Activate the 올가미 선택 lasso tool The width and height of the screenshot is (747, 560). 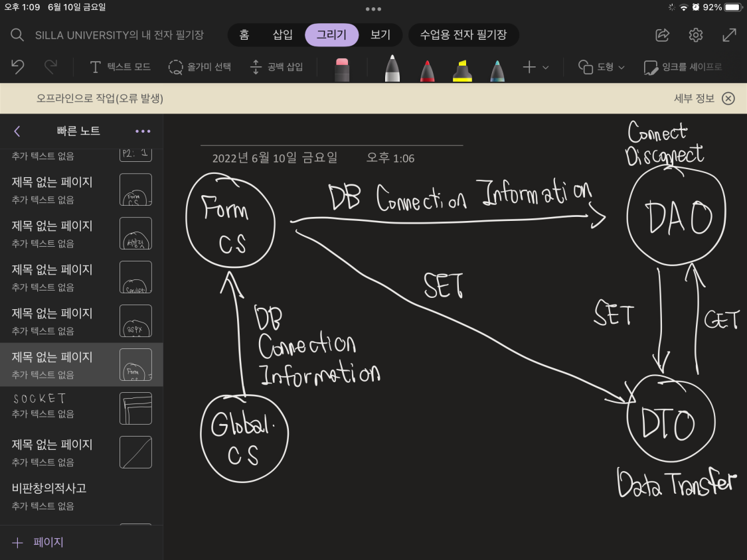coord(200,66)
